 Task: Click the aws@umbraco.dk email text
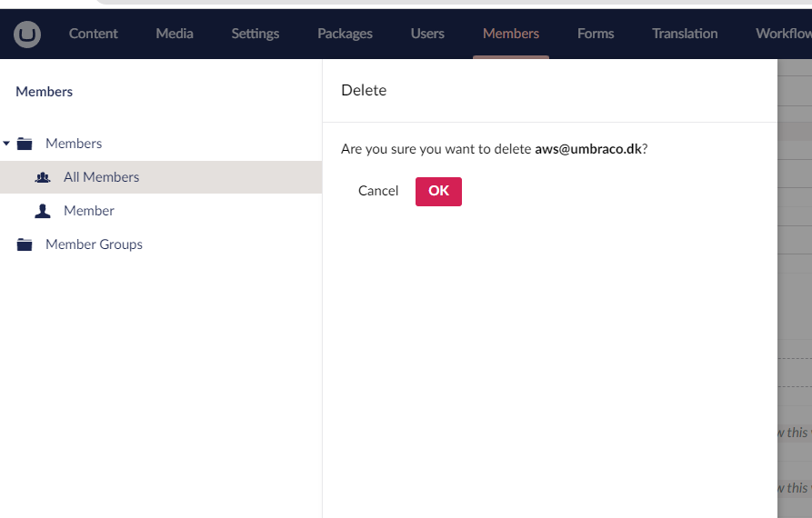(587, 149)
